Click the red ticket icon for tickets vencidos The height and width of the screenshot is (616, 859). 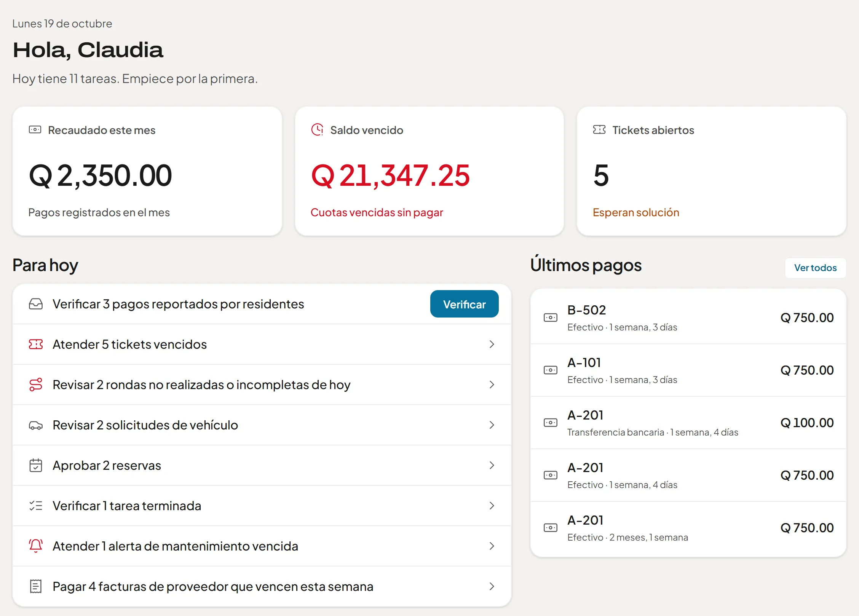coord(36,344)
